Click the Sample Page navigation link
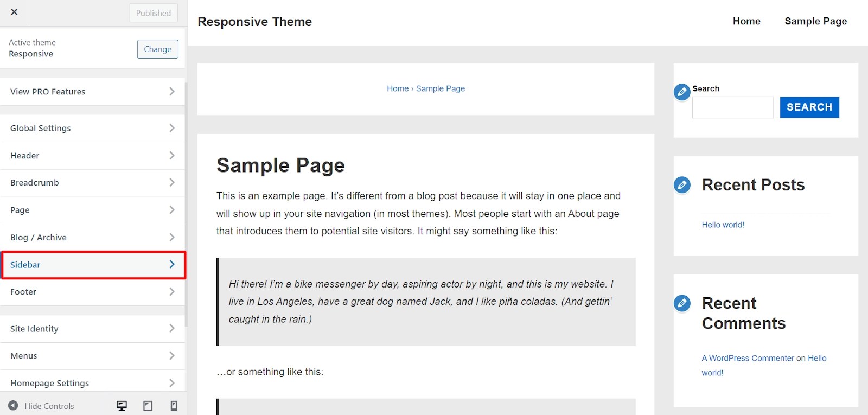The width and height of the screenshot is (868, 415). (815, 21)
